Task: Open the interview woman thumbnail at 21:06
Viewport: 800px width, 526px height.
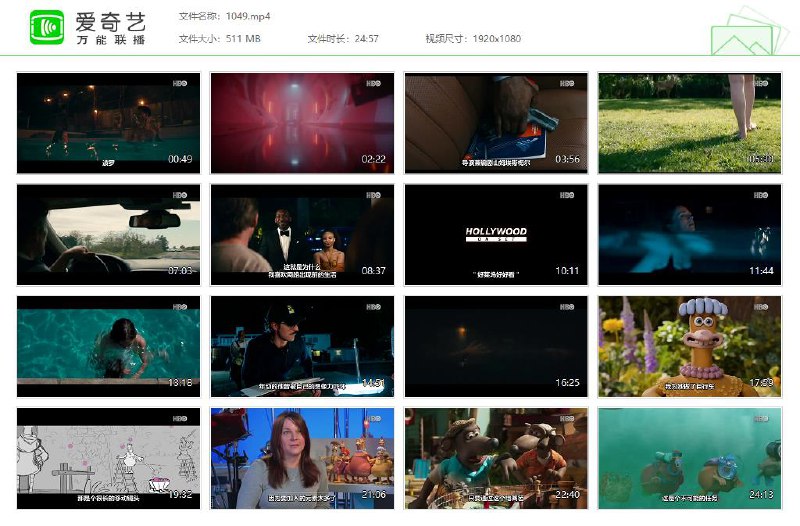Action: (x=302, y=458)
